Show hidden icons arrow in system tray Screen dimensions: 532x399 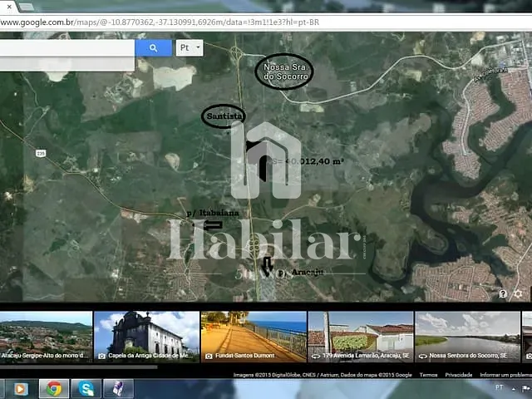click(x=514, y=389)
